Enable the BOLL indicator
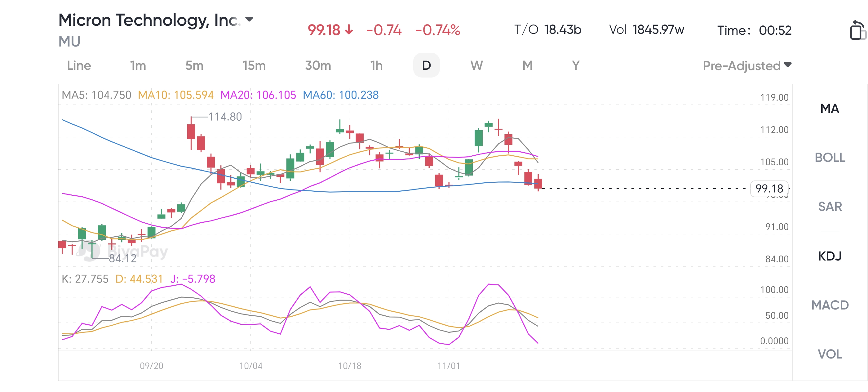Screen dimensions: 868x392 (830, 158)
